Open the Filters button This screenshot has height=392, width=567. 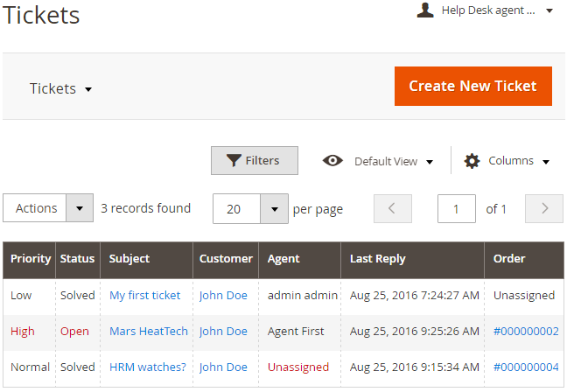coord(255,160)
